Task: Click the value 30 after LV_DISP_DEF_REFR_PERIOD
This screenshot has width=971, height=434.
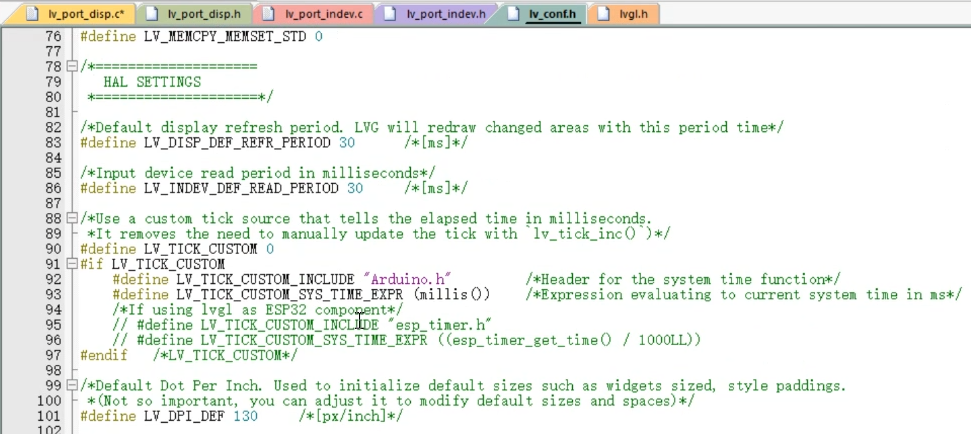Action: coord(347,143)
